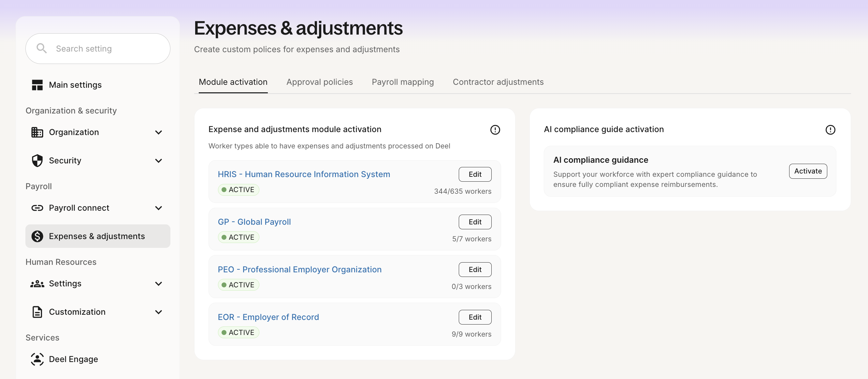This screenshot has width=868, height=379.
Task: Click the 'Expense and adjustments module activation' heading
Action: click(x=295, y=129)
